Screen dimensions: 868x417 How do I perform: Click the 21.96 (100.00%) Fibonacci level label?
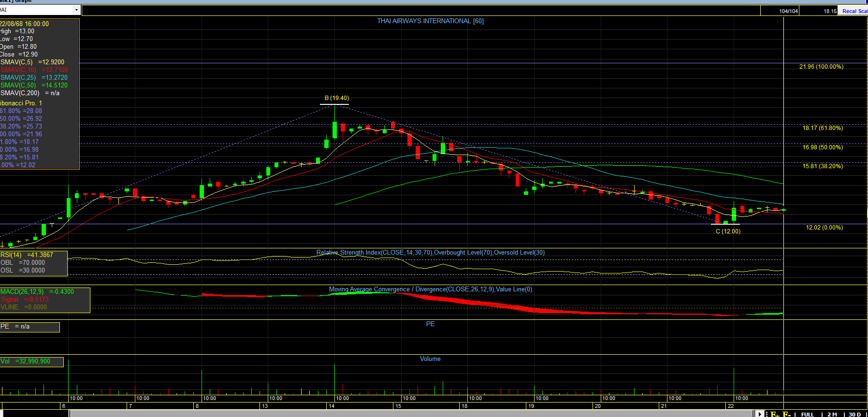click(821, 67)
